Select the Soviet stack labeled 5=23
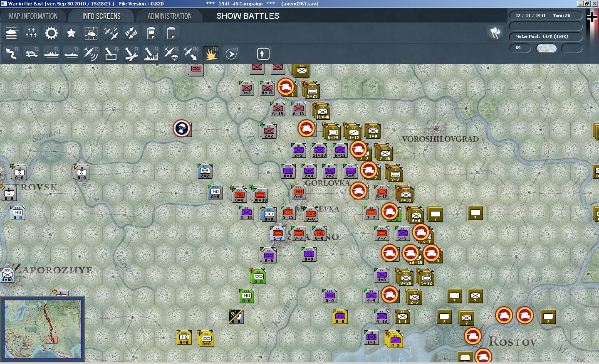The width and height of the screenshot is (599, 364). [311, 90]
